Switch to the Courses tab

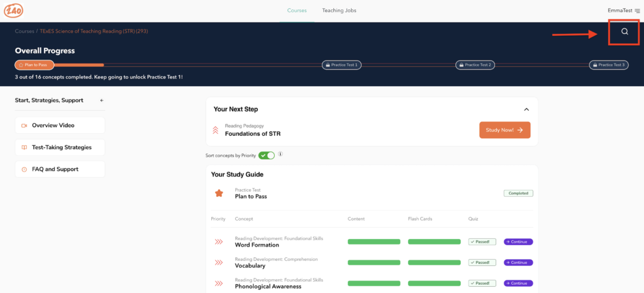297,11
